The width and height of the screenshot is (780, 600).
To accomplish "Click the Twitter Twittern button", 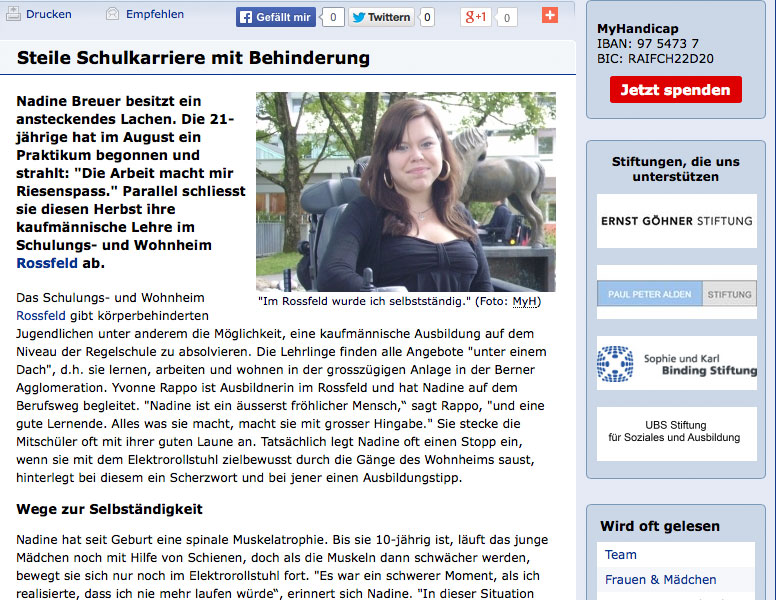I will 381,17.
